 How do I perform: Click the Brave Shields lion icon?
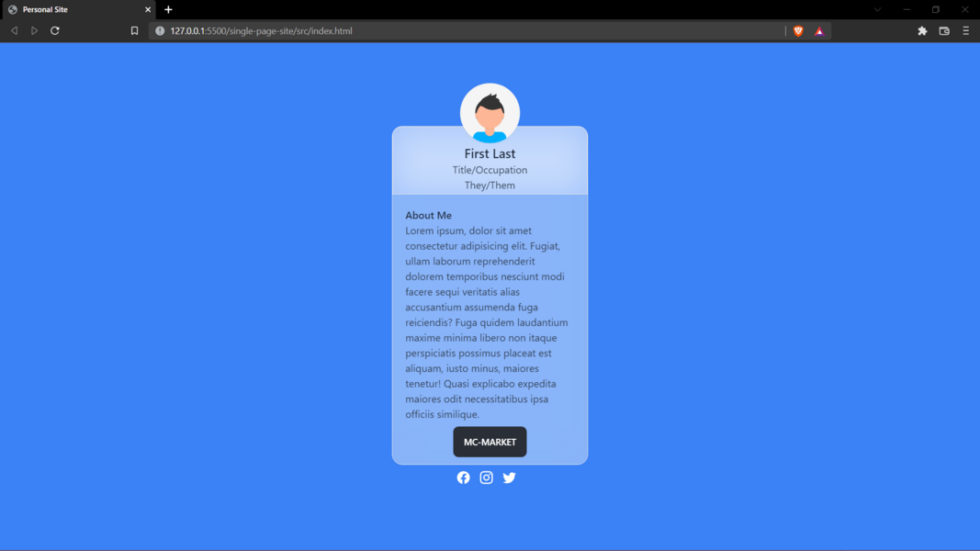pos(798,30)
